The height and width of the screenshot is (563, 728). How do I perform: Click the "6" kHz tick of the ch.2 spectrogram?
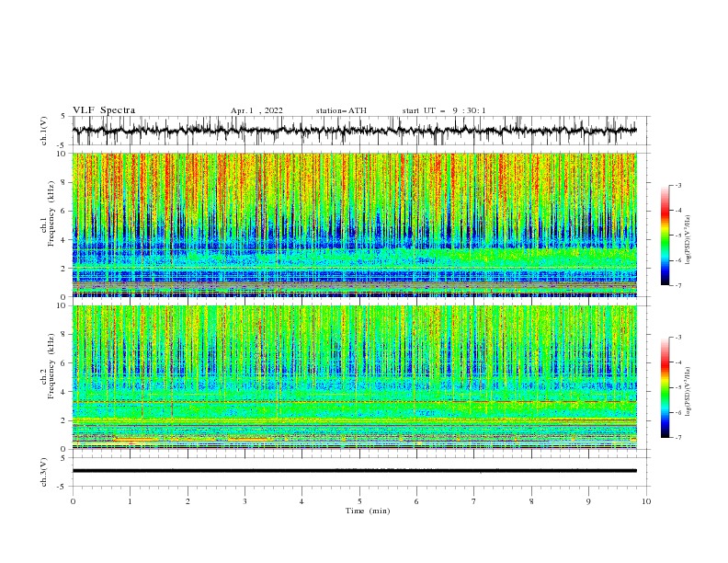64,363
